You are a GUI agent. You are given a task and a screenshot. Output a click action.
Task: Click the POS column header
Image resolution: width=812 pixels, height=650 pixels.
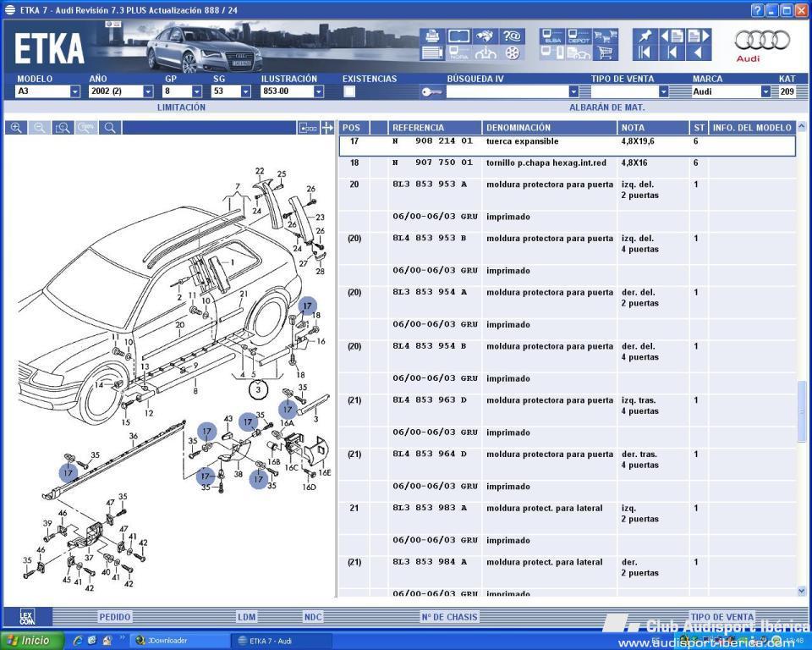click(354, 128)
